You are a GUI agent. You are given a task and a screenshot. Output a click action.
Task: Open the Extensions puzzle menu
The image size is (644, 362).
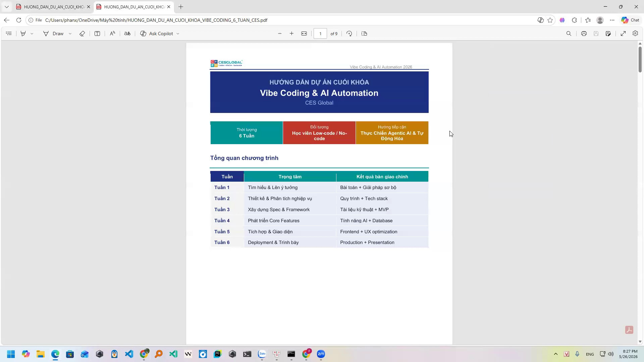575,20
